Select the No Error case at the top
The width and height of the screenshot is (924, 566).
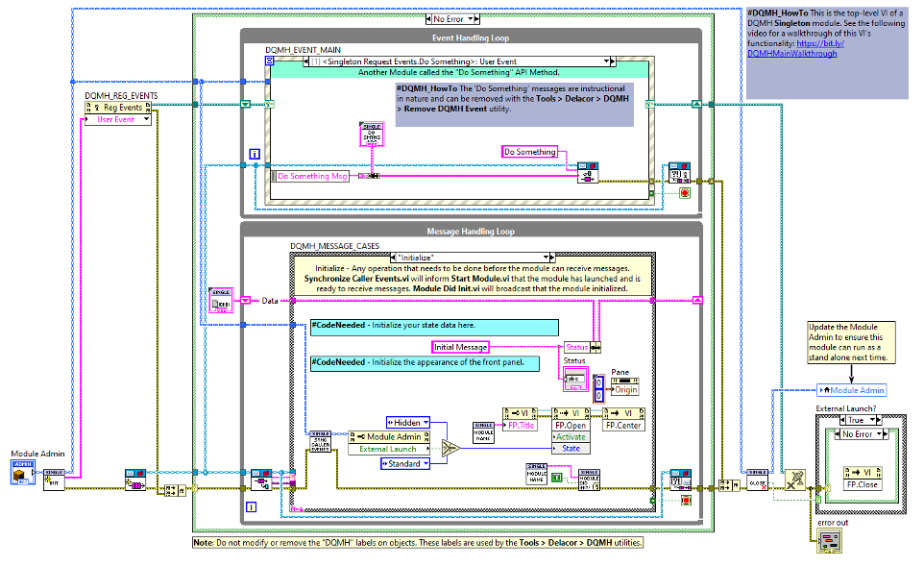450,18
